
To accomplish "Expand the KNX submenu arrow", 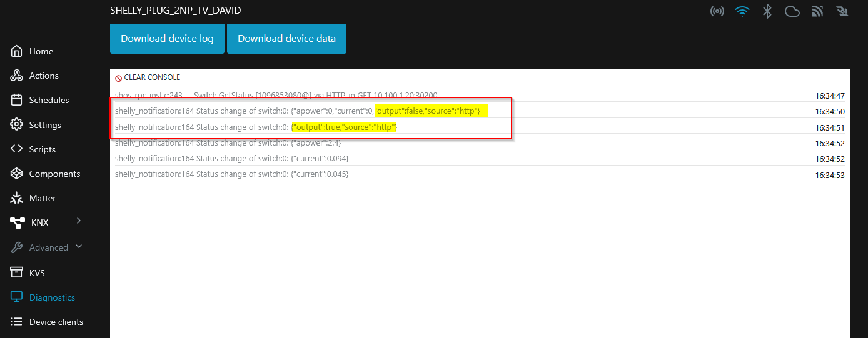I will (x=79, y=221).
